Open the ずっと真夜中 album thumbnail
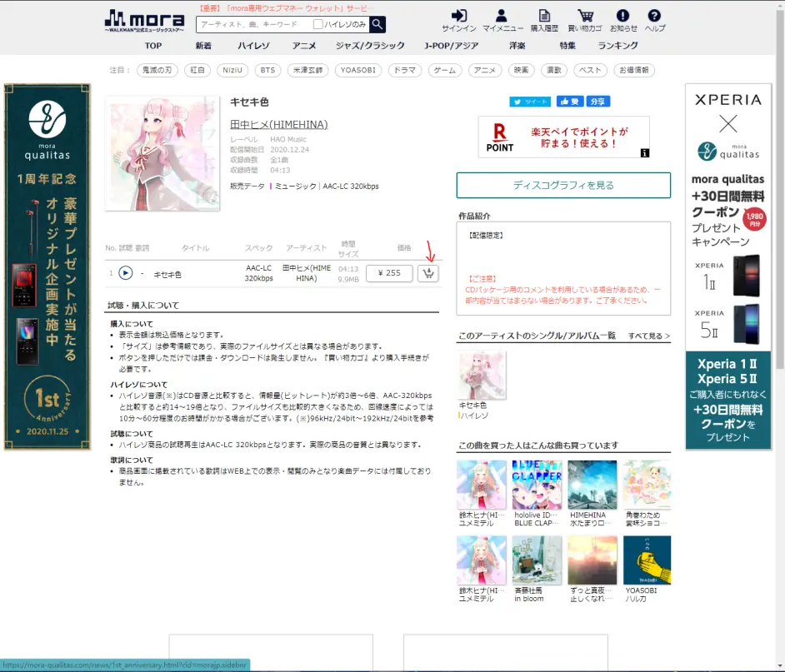Viewport: 785px width, 672px height. [592, 560]
